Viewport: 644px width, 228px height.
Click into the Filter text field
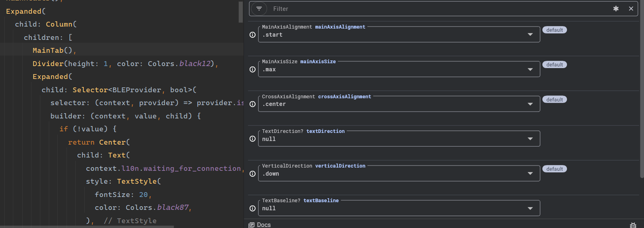(x=440, y=9)
